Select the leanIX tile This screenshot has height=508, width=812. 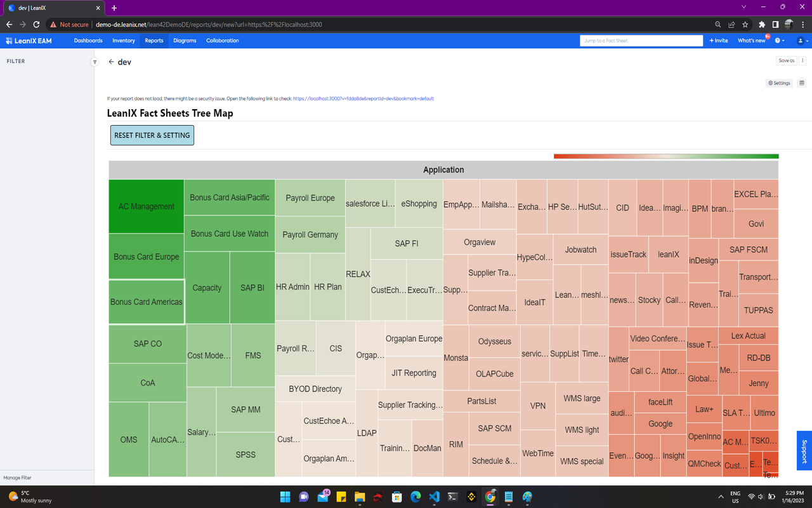669,254
